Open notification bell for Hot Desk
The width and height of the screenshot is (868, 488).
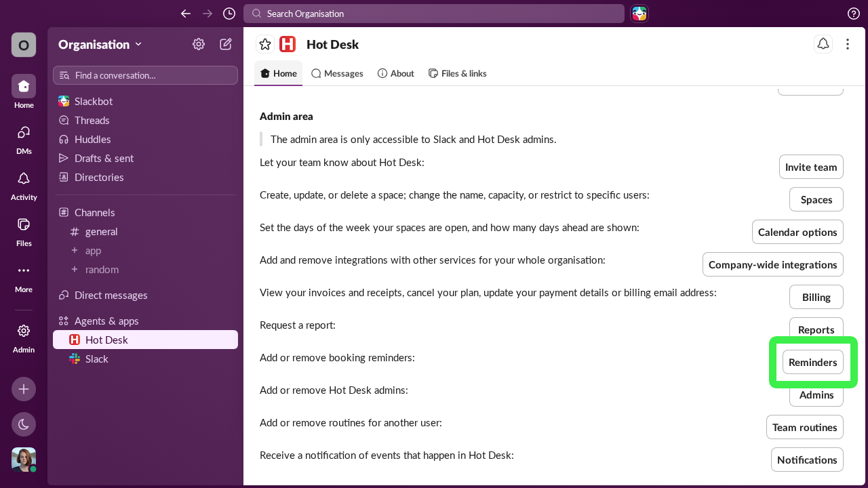click(x=823, y=44)
